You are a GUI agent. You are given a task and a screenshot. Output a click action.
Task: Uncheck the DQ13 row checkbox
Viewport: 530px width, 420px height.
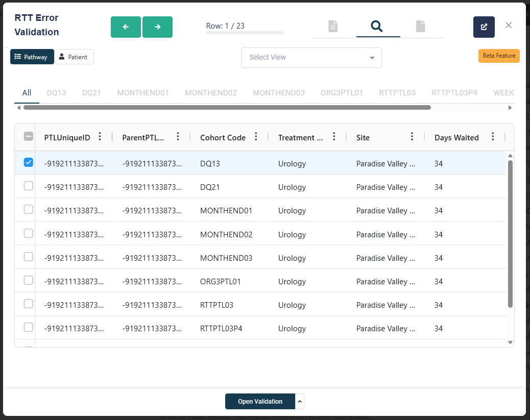coord(29,163)
